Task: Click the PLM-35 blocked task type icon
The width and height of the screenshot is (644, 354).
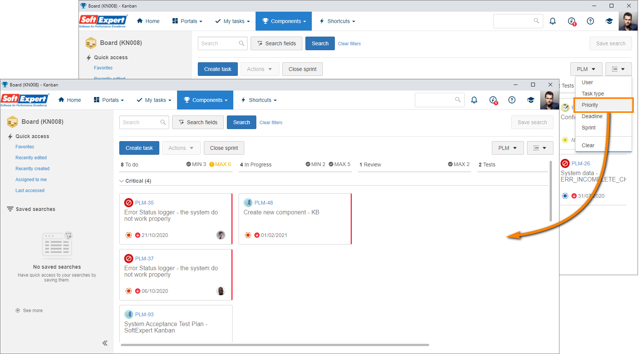Action: (129, 203)
